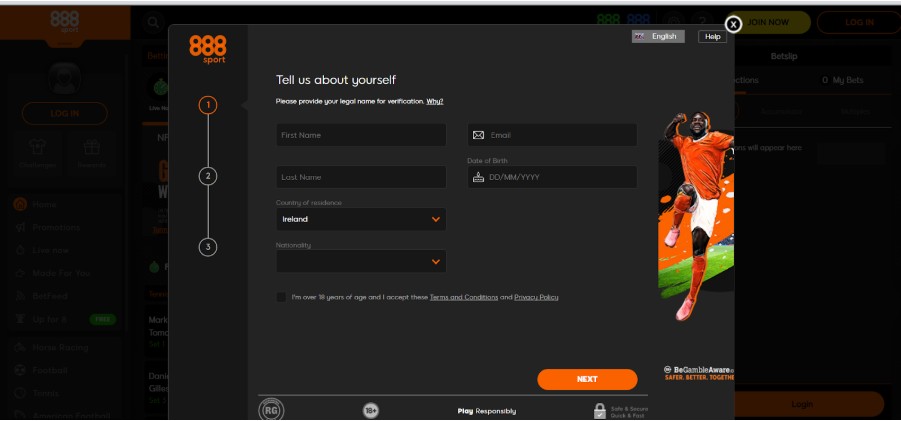Close the registration dialog with X
The image size is (901, 421).
coord(733,23)
